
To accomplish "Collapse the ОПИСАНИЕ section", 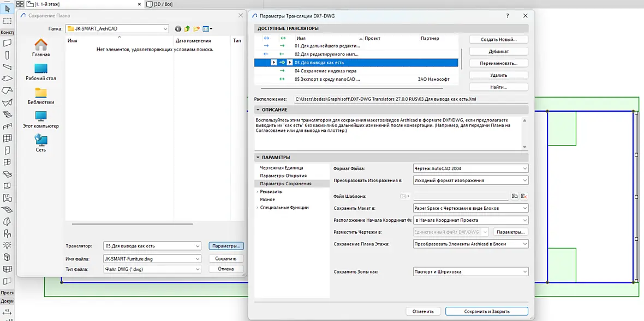I will coord(258,110).
